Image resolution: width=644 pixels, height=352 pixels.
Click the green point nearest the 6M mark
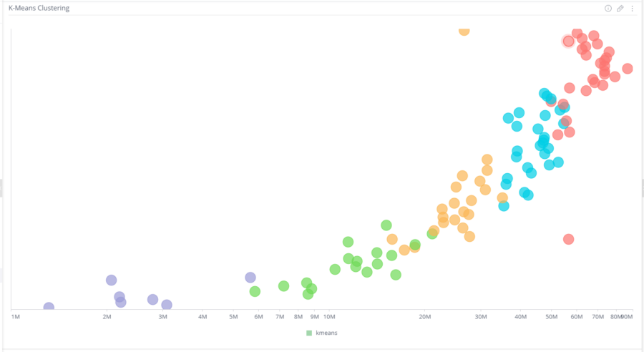[255, 291]
